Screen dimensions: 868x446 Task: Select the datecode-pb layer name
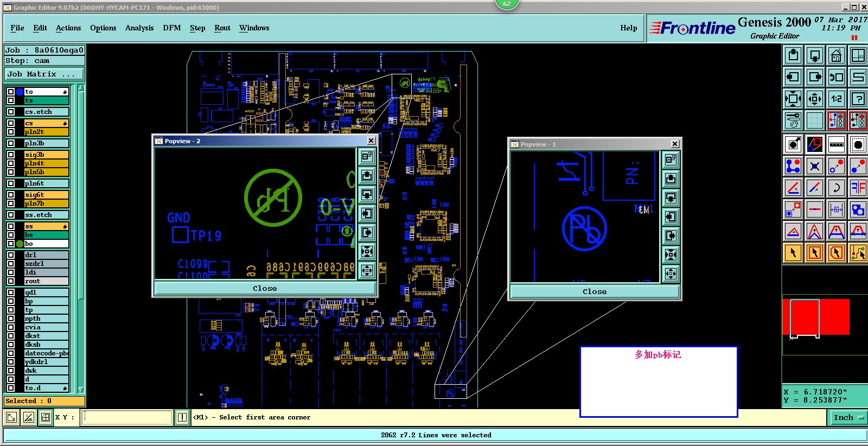46,353
